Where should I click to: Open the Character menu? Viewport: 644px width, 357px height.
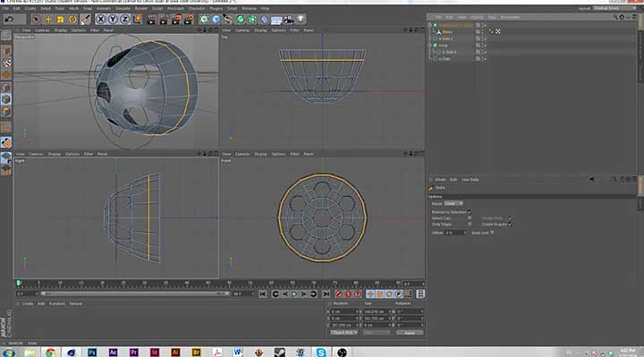pyautogui.click(x=196, y=8)
